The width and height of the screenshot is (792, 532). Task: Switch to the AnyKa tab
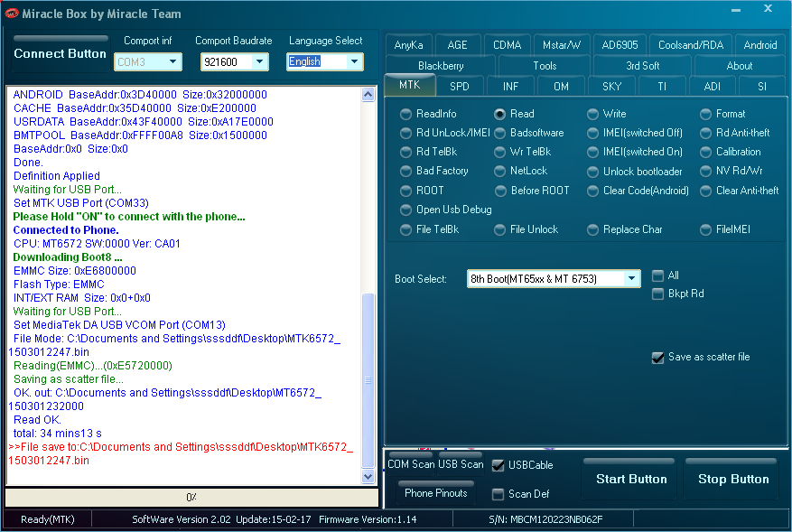[408, 45]
